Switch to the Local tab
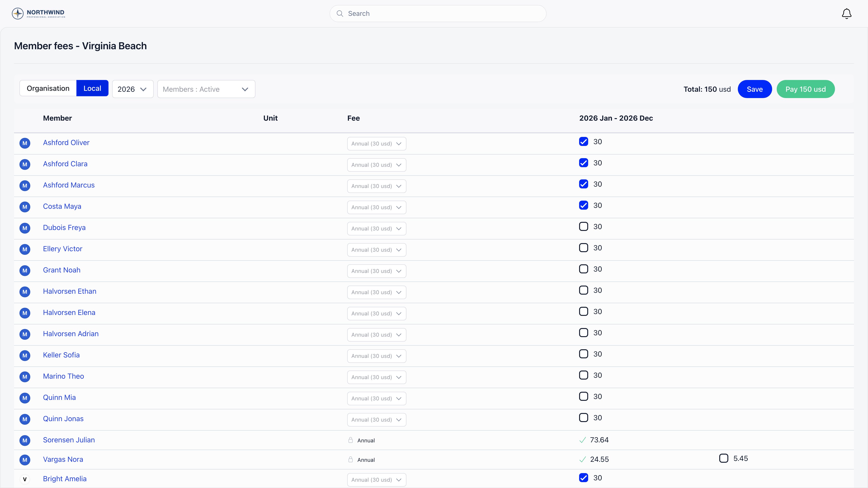Viewport: 868px width, 488px height. coord(92,88)
